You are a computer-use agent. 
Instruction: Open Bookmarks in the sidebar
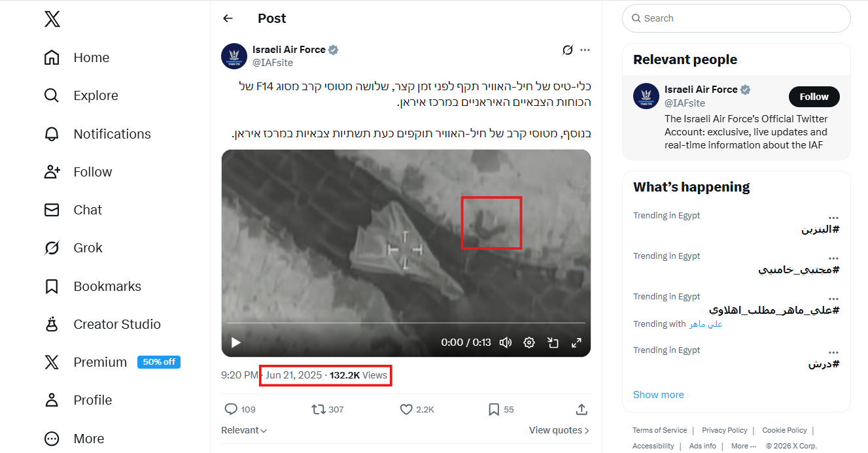107,286
